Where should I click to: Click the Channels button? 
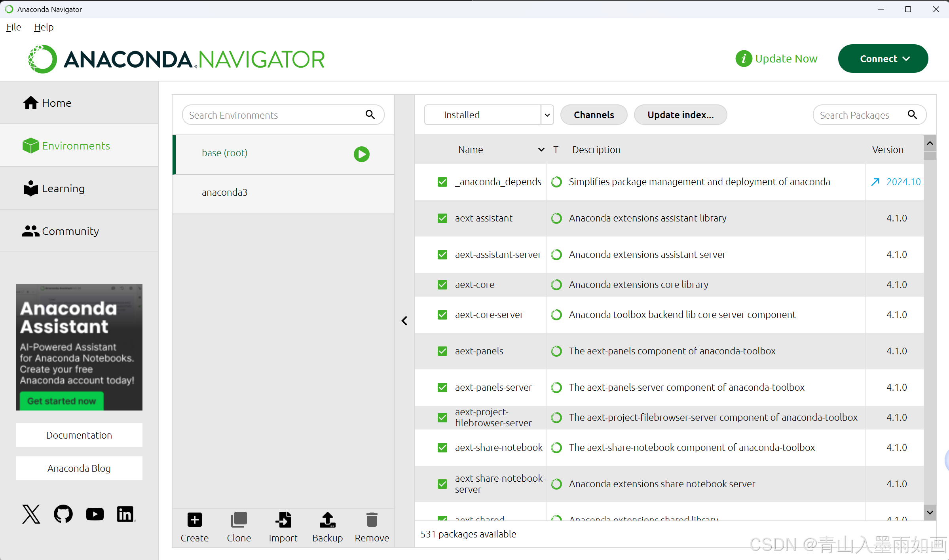click(x=594, y=115)
